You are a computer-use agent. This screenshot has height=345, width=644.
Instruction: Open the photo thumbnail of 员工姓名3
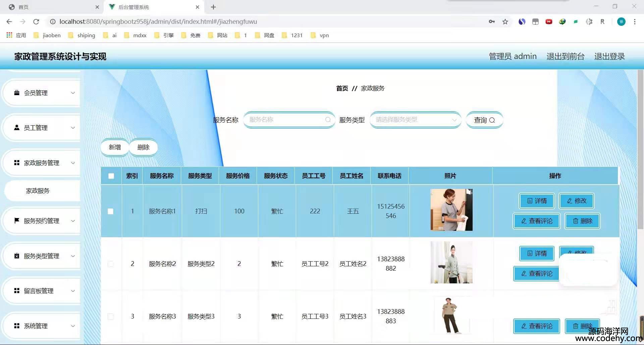pyautogui.click(x=451, y=316)
